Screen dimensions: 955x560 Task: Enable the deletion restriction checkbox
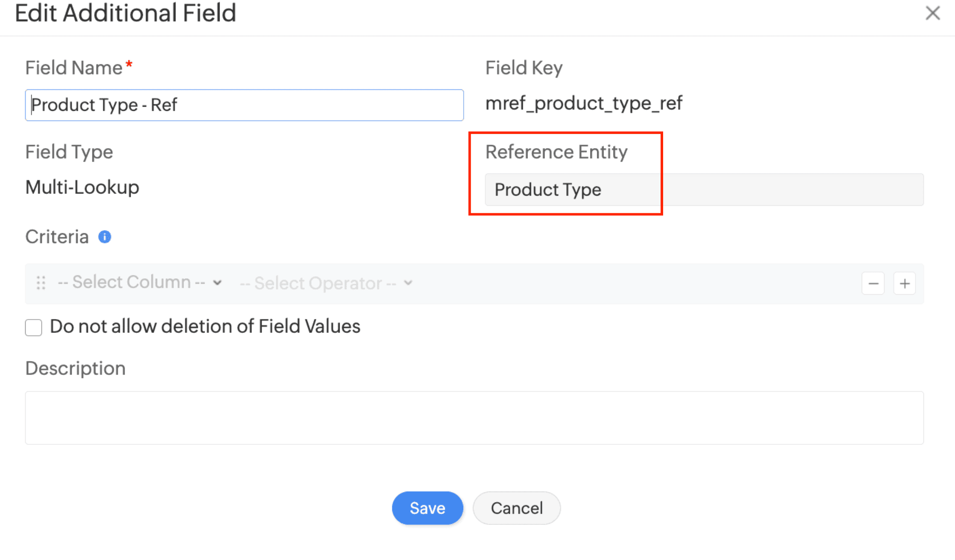34,327
